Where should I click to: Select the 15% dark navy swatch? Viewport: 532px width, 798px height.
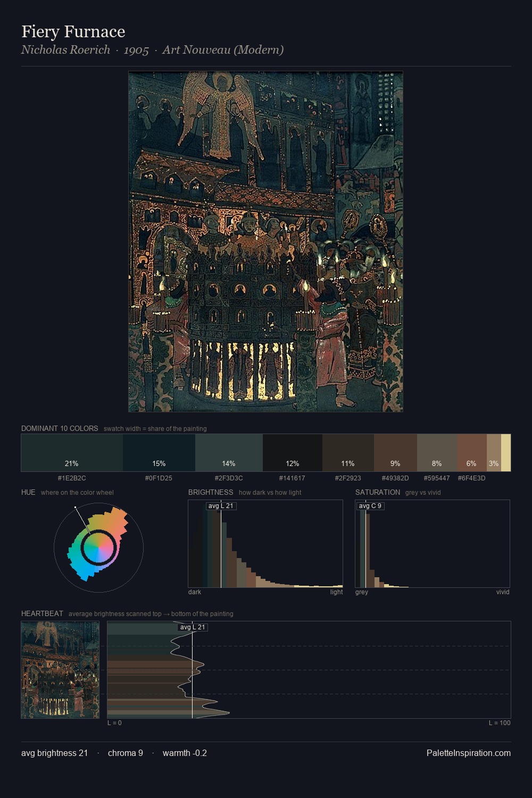[x=159, y=453]
